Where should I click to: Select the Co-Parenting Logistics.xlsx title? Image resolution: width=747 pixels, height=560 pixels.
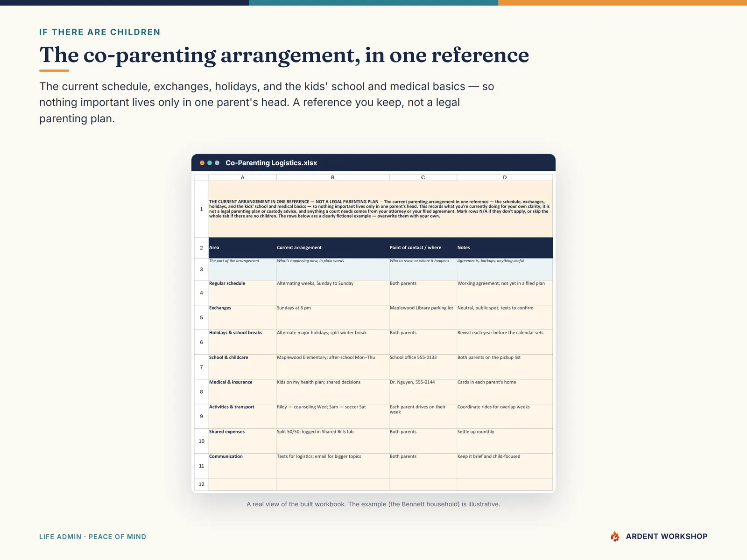(x=271, y=163)
